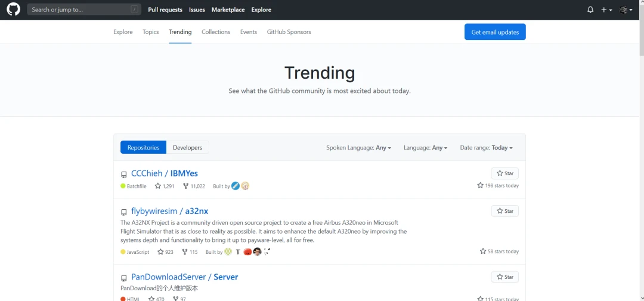Viewport: 644px width, 301px height.
Task: Click the fork count icon for a32nx
Action: (x=185, y=252)
